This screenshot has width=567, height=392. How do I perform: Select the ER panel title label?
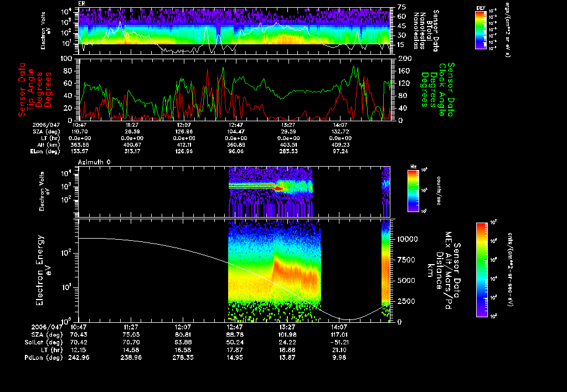[x=81, y=3]
